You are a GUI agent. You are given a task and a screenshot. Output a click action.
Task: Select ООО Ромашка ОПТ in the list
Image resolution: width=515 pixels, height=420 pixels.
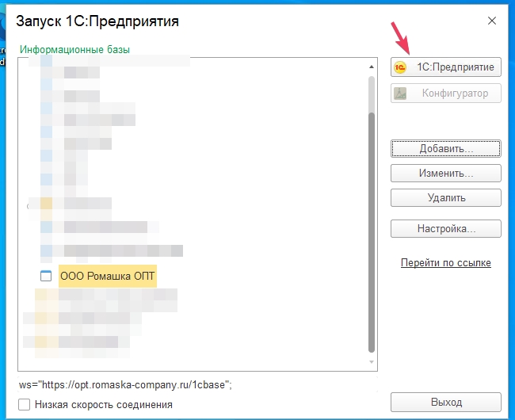(x=108, y=276)
